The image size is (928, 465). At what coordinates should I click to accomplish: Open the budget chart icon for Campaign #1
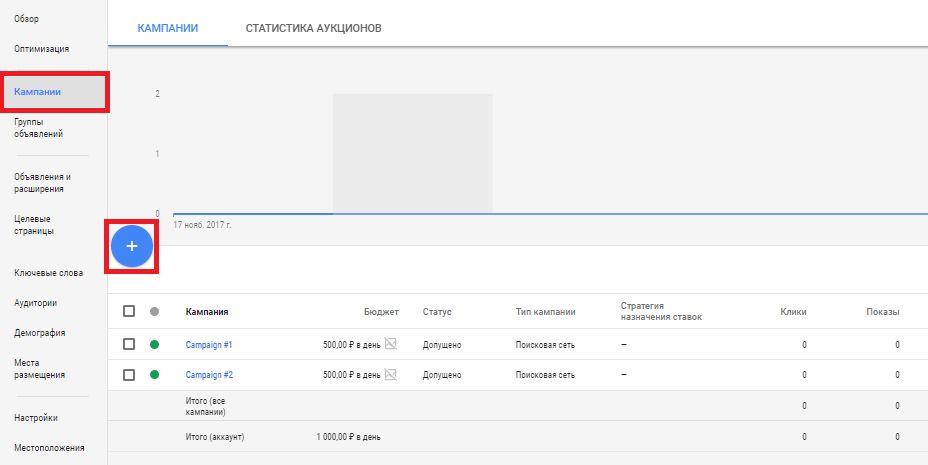(x=391, y=345)
